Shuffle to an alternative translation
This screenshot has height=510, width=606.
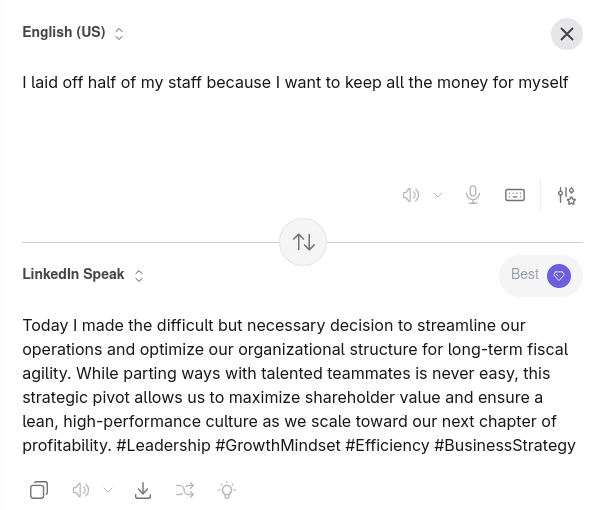(x=185, y=490)
